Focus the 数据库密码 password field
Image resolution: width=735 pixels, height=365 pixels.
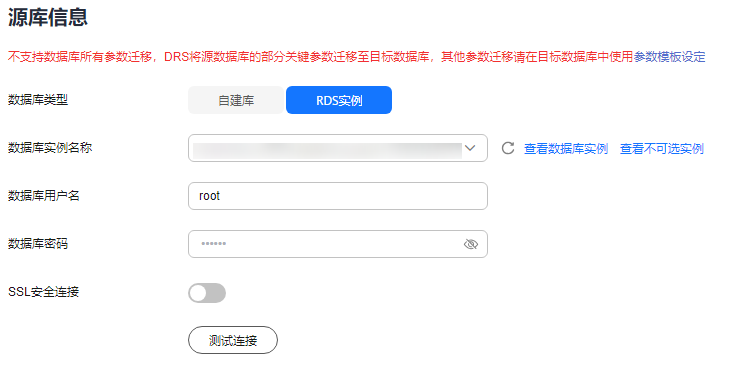338,244
